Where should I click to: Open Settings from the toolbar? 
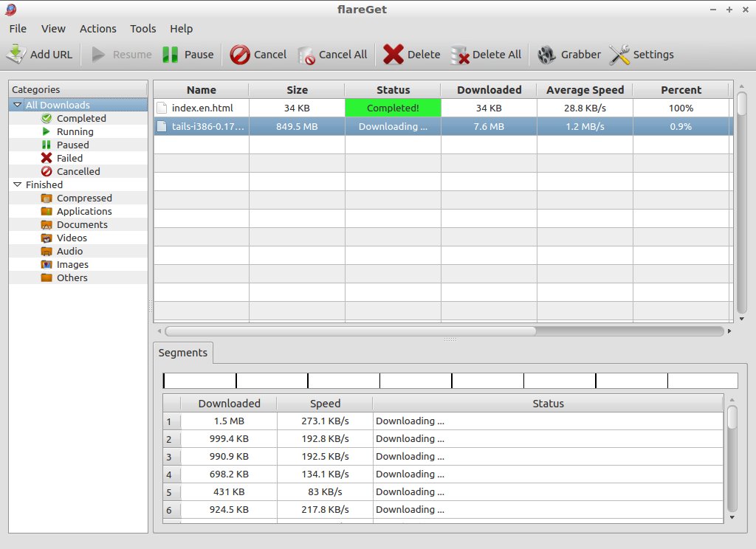pos(642,55)
